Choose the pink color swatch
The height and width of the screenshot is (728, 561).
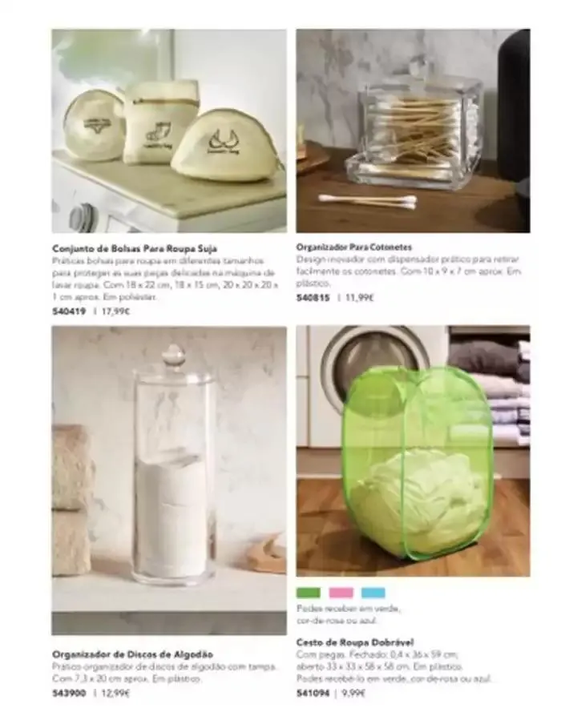(x=341, y=593)
